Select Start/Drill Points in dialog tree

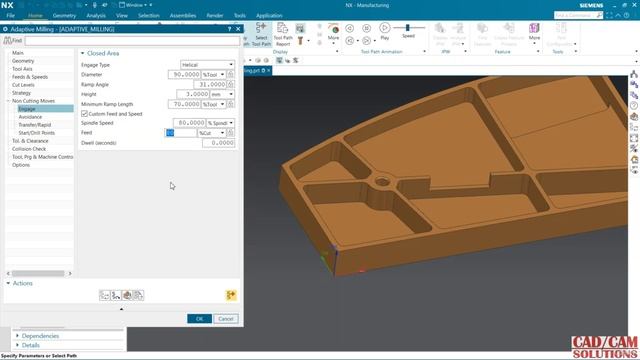[x=36, y=133]
